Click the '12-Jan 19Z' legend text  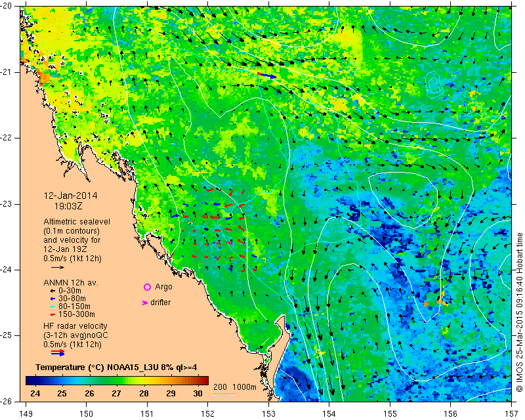tap(66, 249)
